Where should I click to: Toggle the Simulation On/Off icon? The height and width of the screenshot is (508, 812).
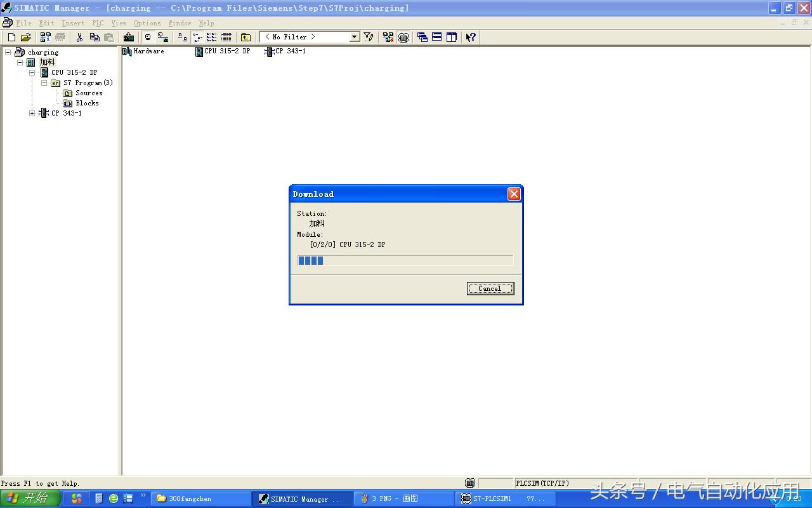(403, 37)
